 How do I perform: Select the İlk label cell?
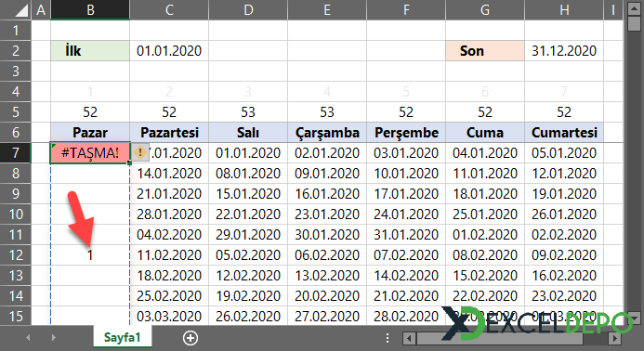click(x=90, y=50)
